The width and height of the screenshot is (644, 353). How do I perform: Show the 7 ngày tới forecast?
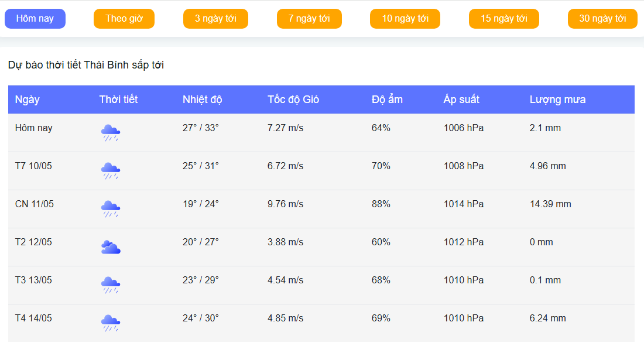point(309,19)
